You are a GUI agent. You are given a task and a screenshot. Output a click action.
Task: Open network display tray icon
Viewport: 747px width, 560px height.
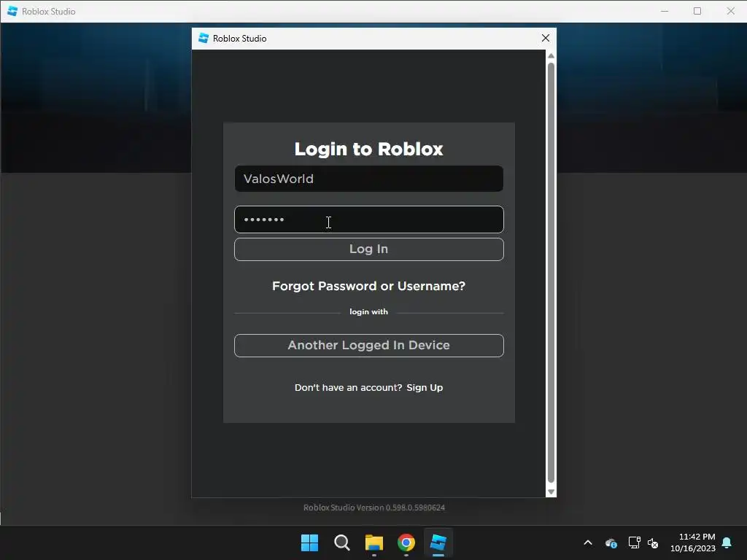point(634,542)
